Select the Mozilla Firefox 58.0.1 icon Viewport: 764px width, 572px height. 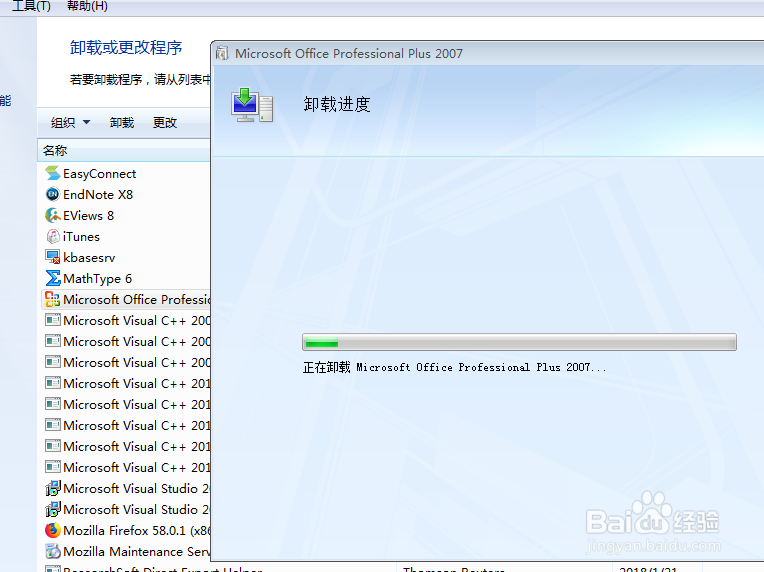pyautogui.click(x=53, y=530)
